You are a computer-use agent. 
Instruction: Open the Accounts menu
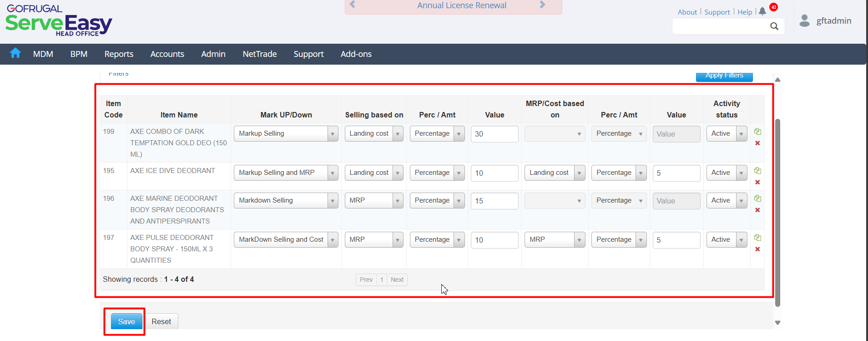pos(167,54)
